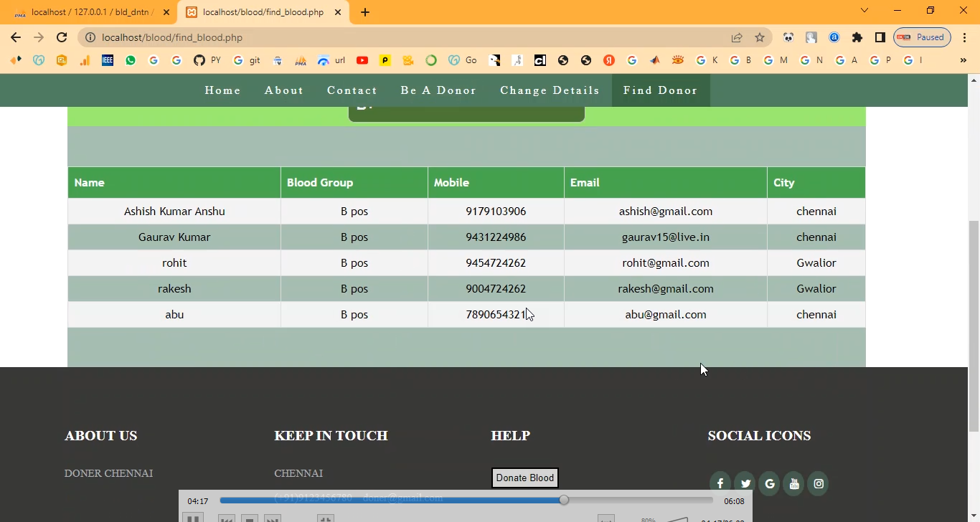
Task: Click the Instagram social icon
Action: [818, 483]
